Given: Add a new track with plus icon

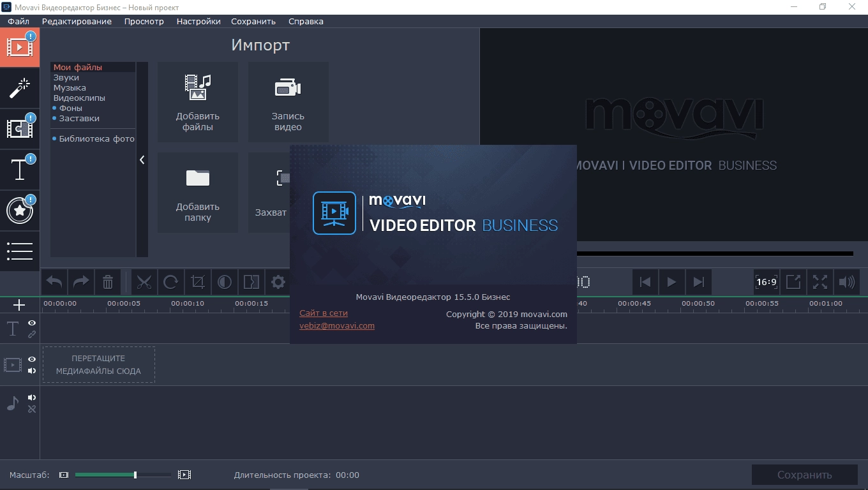Looking at the screenshot, I should pos(19,305).
